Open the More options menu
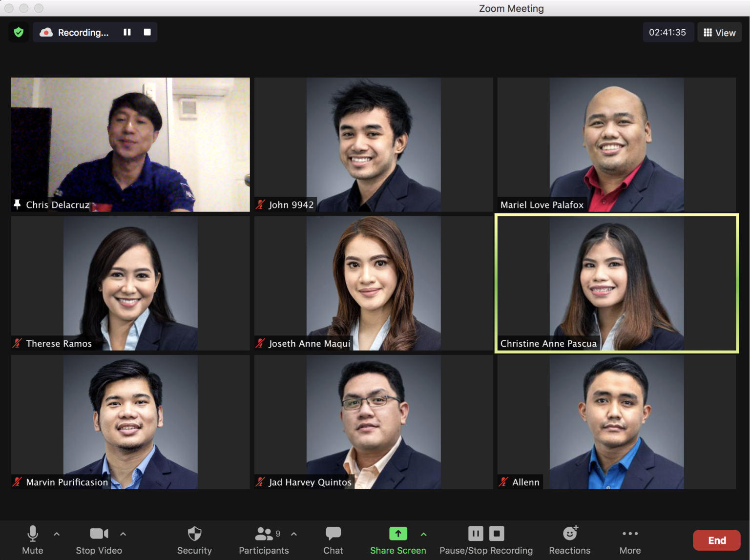 [630, 540]
